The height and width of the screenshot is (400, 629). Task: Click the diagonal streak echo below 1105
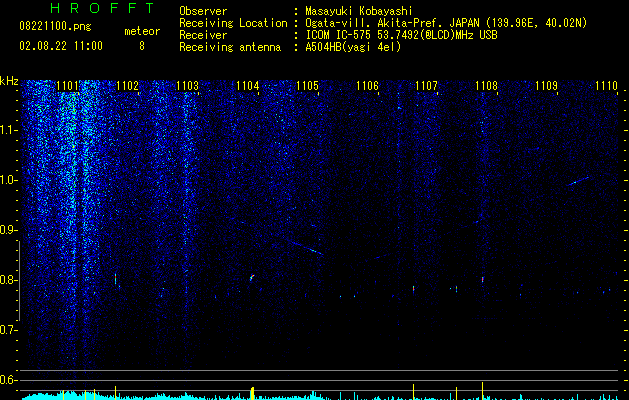(x=307, y=248)
